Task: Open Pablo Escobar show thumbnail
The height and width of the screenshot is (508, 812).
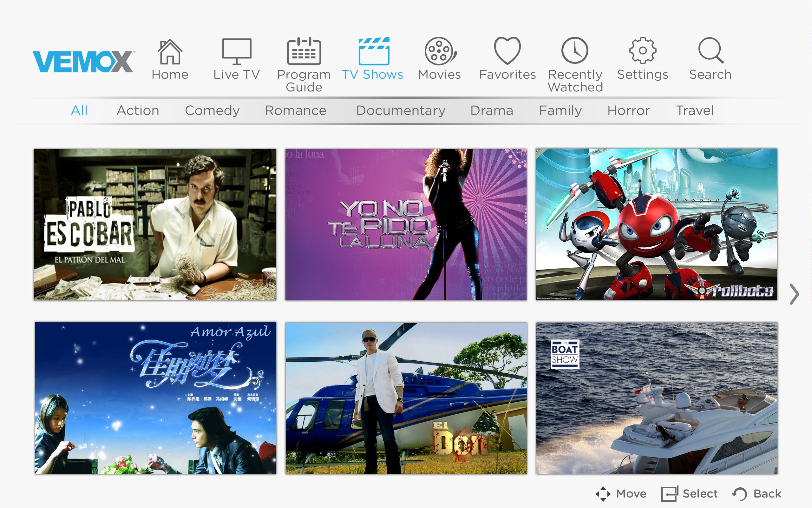Action: (155, 225)
